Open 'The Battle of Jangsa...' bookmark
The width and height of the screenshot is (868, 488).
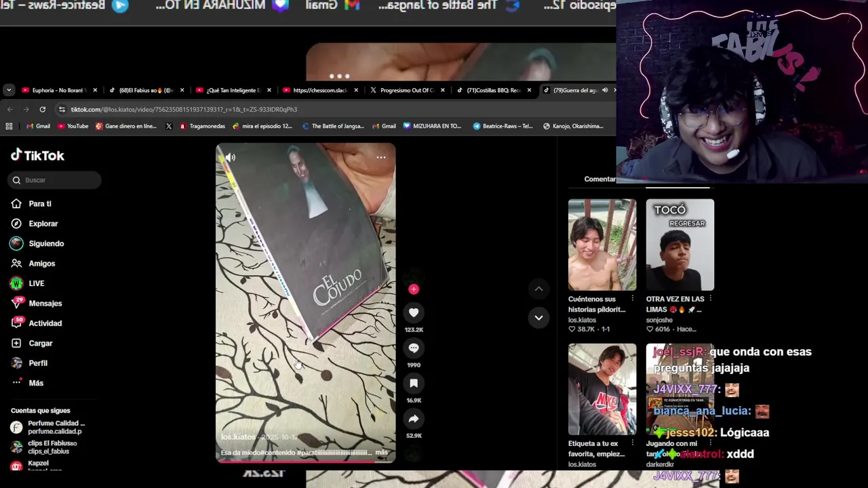[333, 126]
